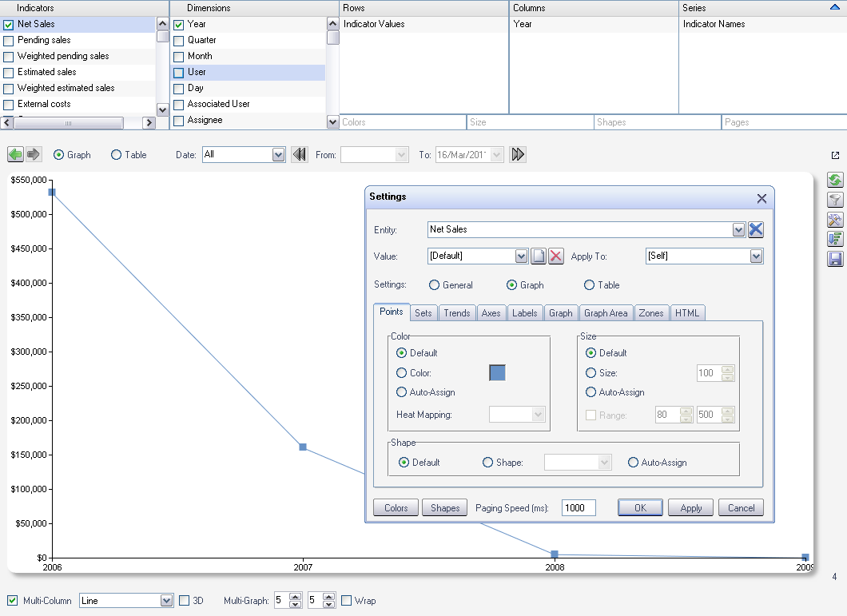Click the filter funnel icon
847x616 pixels.
pos(835,200)
